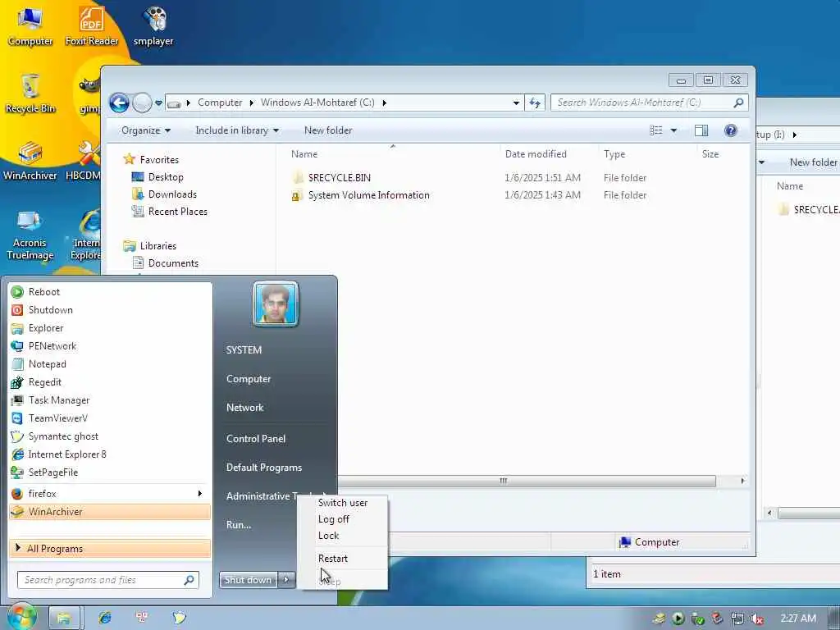Open Foxit Reader desktop icon
This screenshot has width=840, height=630.
(x=92, y=25)
